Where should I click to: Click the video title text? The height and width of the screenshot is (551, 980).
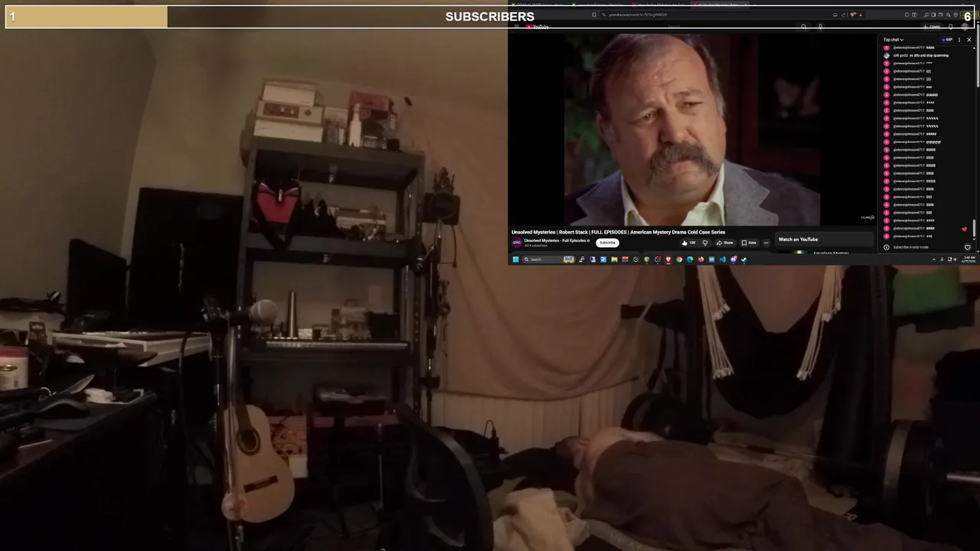619,232
